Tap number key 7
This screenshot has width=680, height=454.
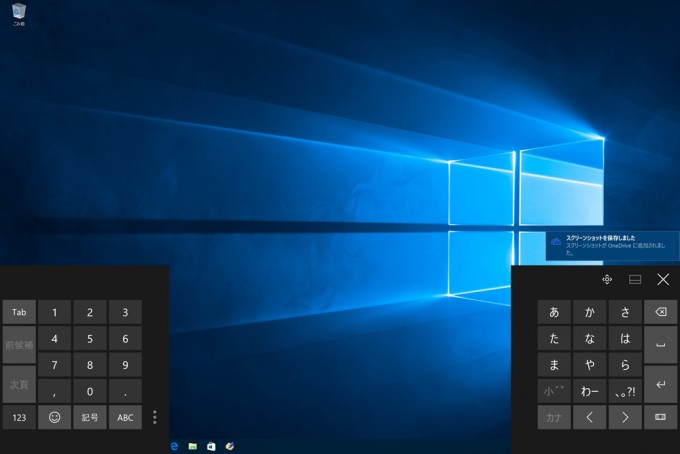tap(55, 365)
